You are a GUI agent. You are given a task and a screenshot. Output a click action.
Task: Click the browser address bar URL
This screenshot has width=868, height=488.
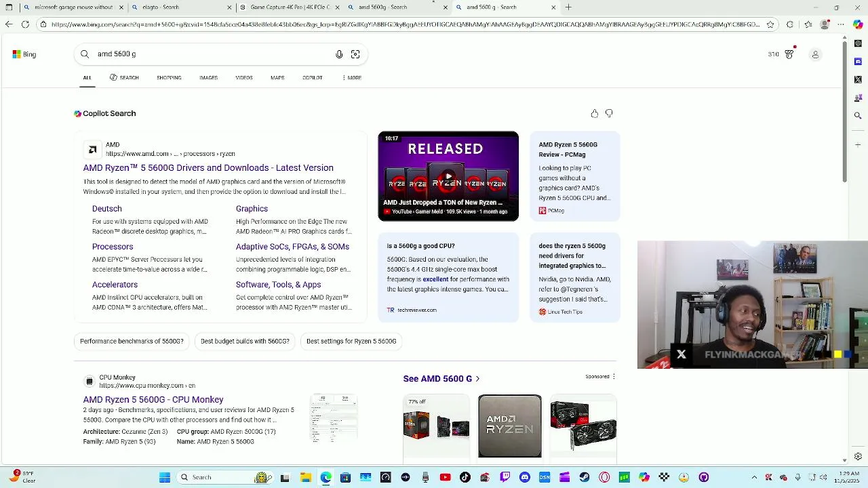(406, 24)
